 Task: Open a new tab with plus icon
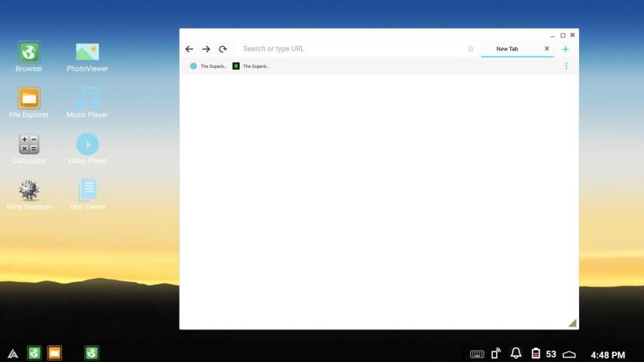coord(565,49)
